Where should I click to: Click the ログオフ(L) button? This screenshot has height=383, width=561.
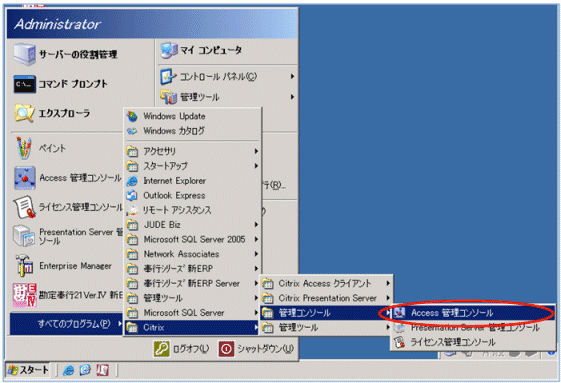click(182, 349)
